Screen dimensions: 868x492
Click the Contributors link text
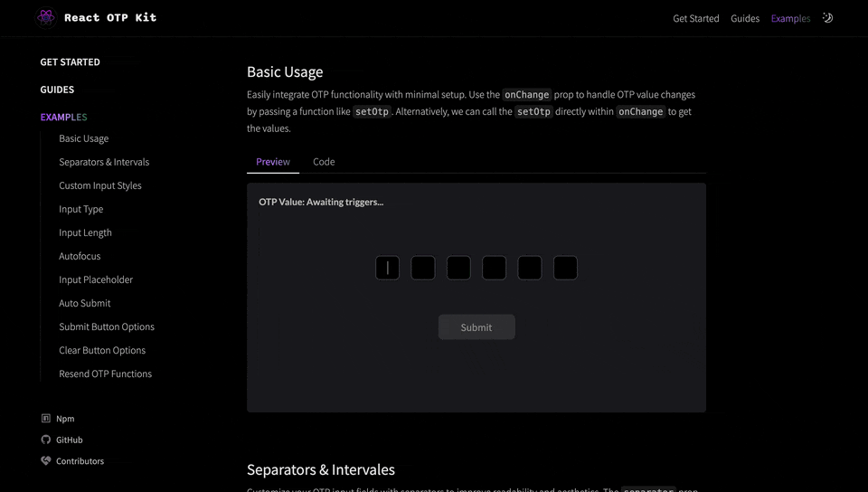[x=80, y=460]
